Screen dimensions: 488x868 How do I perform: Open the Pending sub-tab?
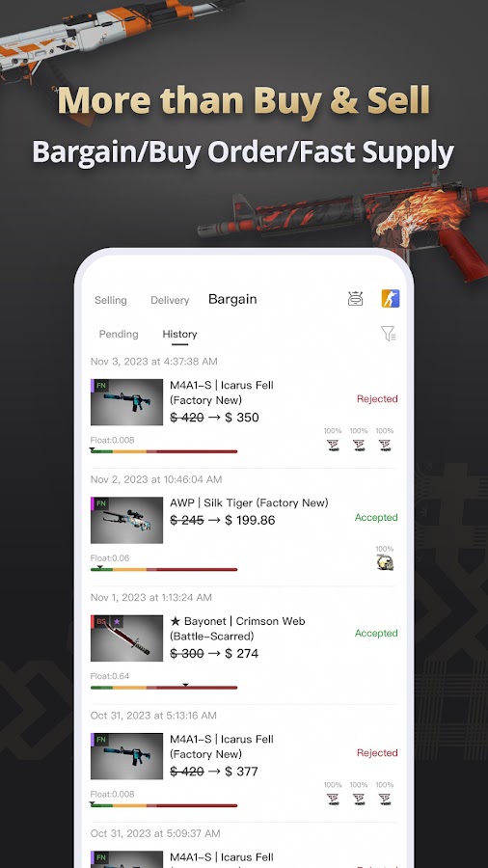point(119,334)
